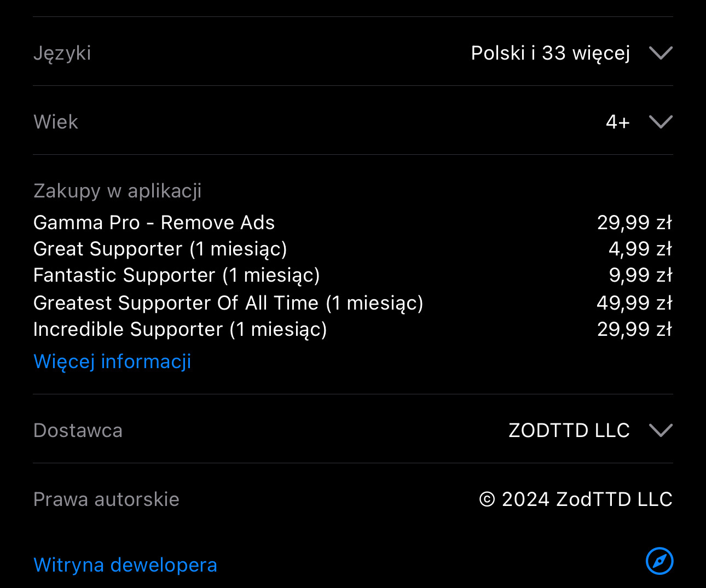Select Fantastic Supporter (1 miesiąc) item
The image size is (706, 588).
tap(176, 275)
